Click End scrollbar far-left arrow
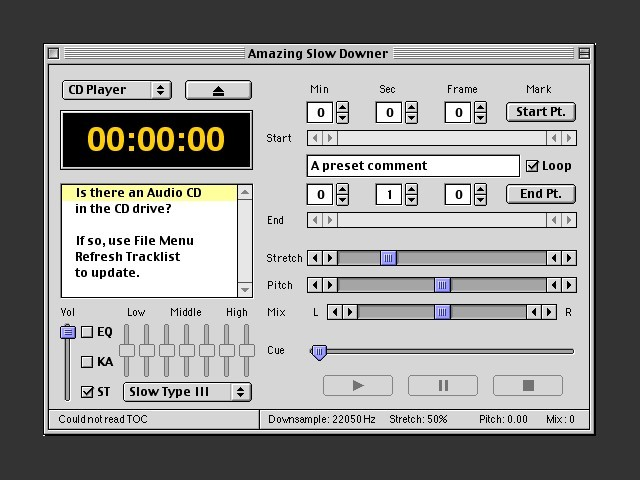 tap(315, 220)
